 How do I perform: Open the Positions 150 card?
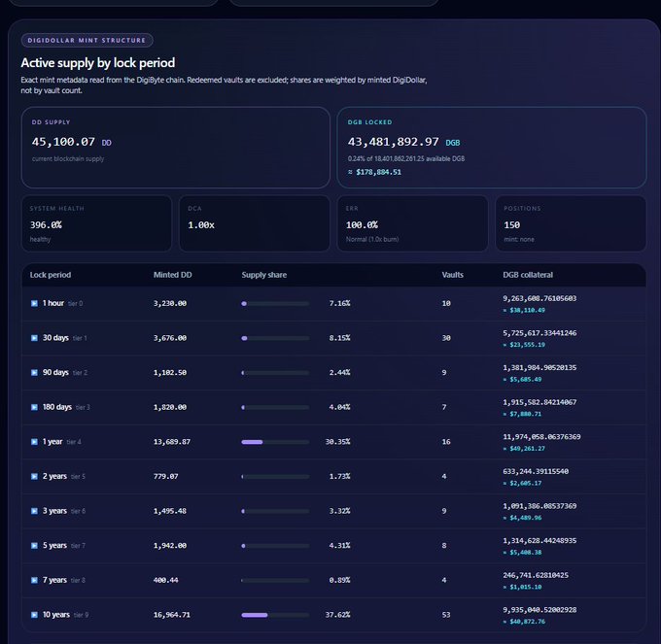point(571,223)
